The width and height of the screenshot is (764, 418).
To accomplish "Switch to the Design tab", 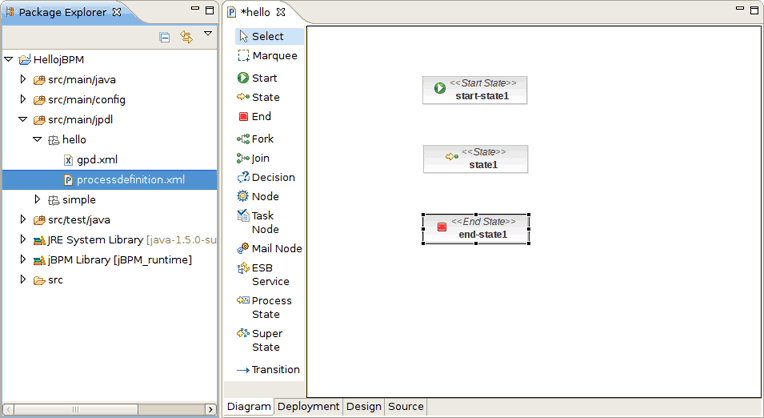I will (363, 407).
